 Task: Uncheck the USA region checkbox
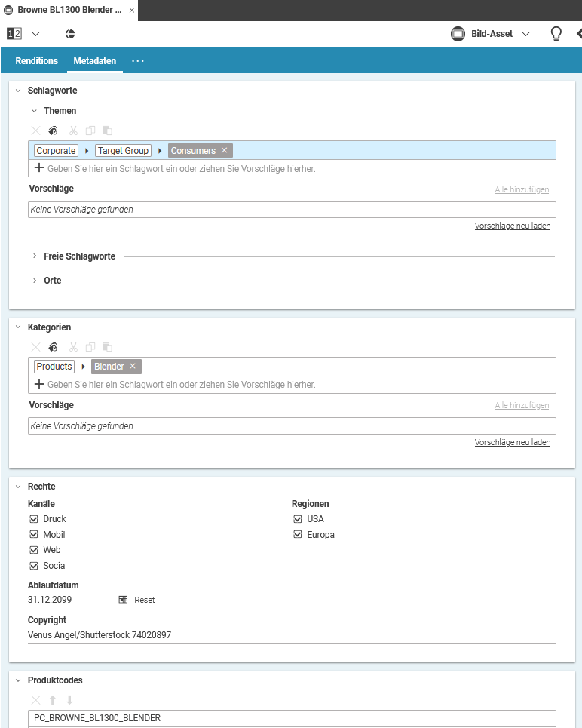298,519
